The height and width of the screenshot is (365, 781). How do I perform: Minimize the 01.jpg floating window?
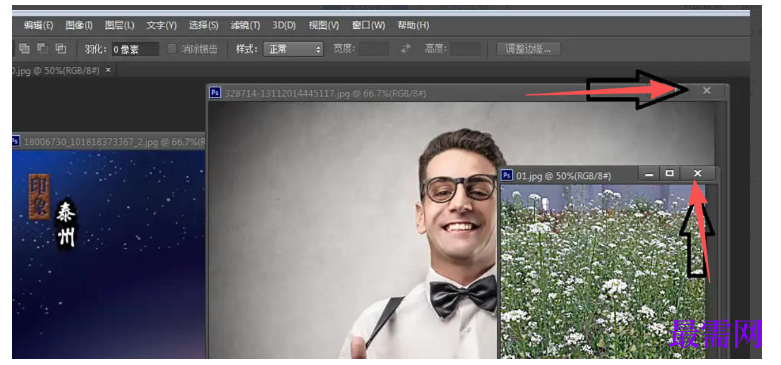pyautogui.click(x=649, y=174)
